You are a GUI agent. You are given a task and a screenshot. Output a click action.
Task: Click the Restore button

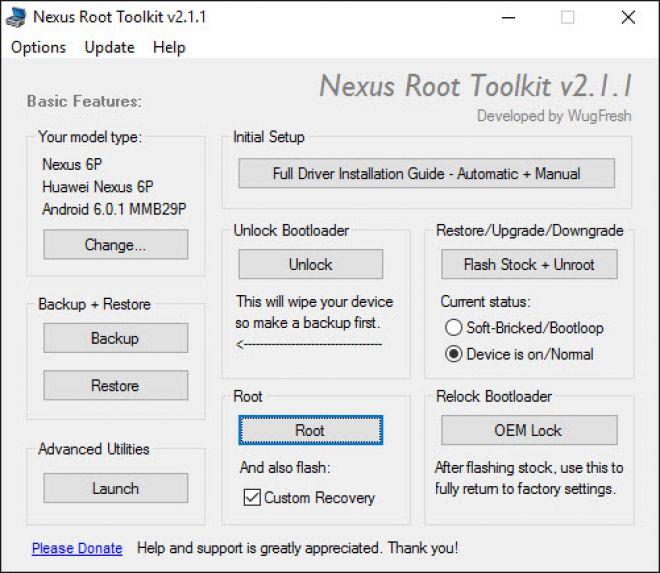pos(116,385)
